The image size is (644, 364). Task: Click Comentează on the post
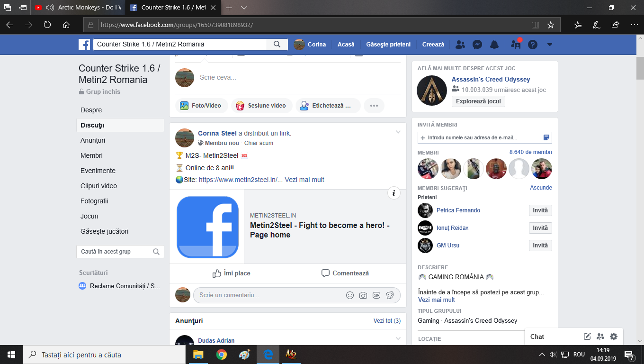(345, 273)
